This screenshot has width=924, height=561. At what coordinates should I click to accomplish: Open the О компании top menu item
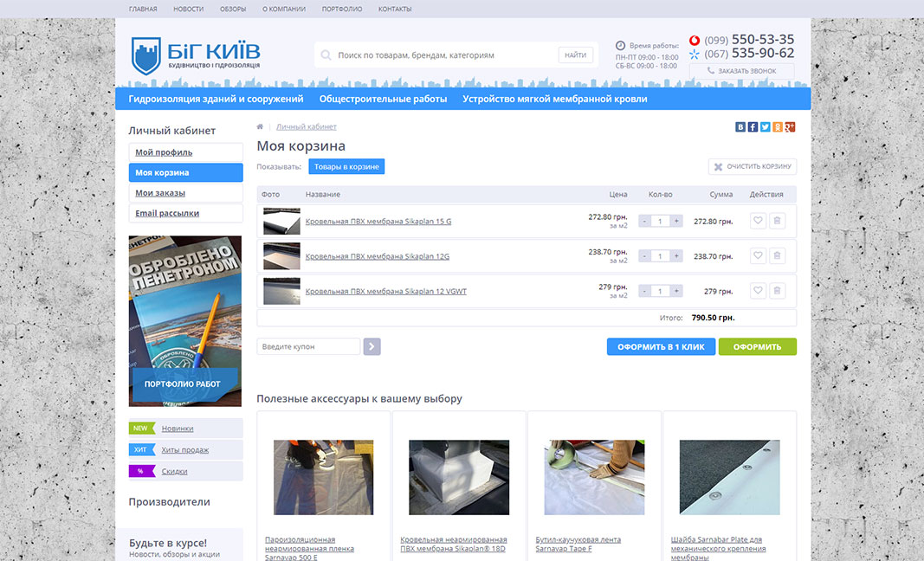(x=284, y=9)
